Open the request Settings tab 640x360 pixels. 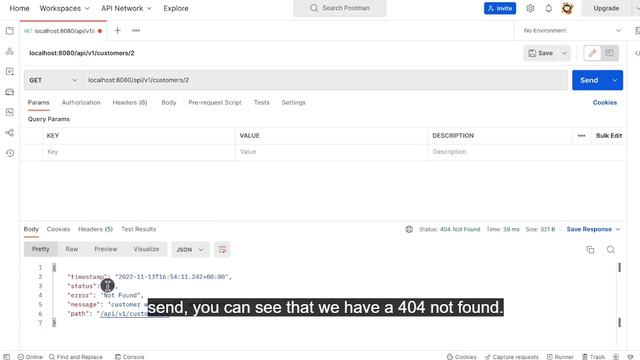[x=293, y=103]
